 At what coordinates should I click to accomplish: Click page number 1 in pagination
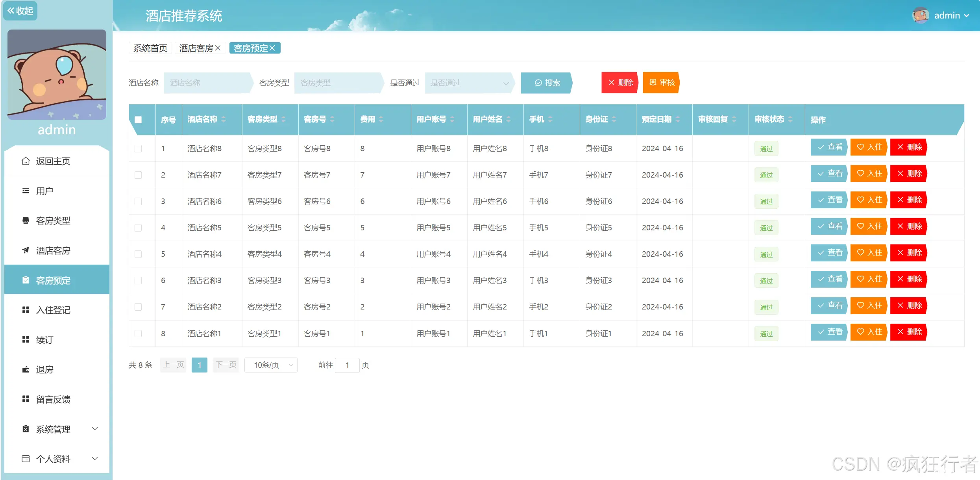pos(200,365)
